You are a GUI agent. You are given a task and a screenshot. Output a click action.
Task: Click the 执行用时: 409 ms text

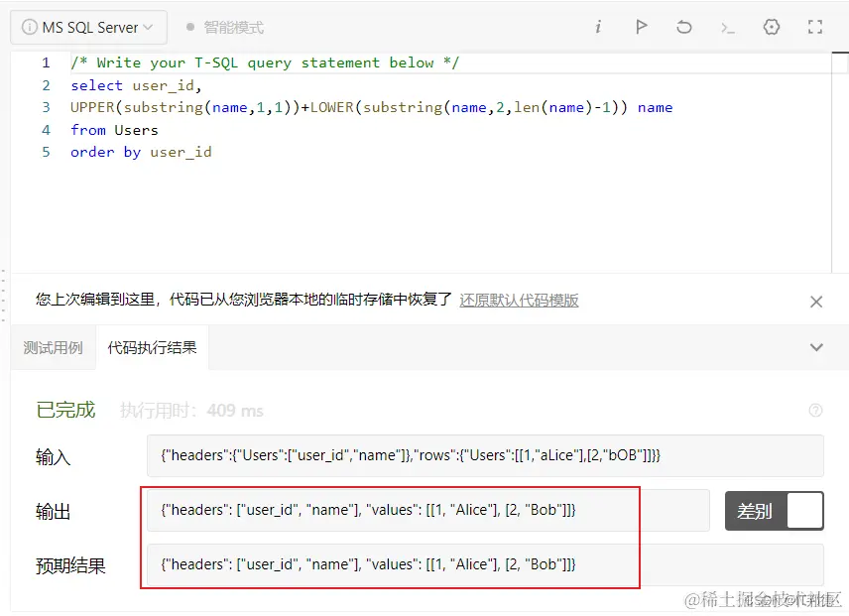191,411
